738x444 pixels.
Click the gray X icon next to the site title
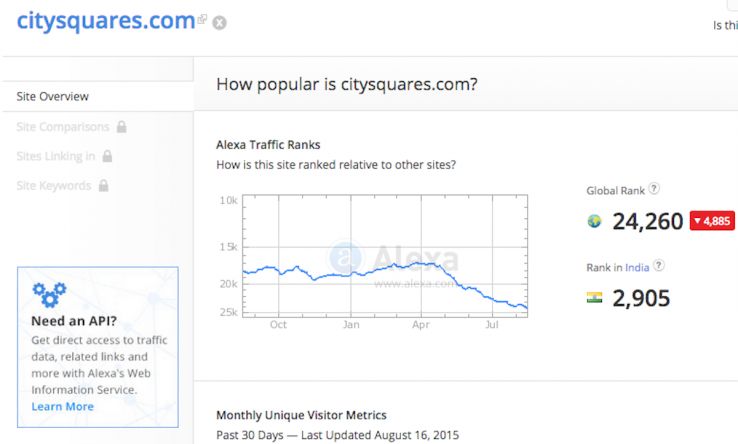[x=219, y=23]
